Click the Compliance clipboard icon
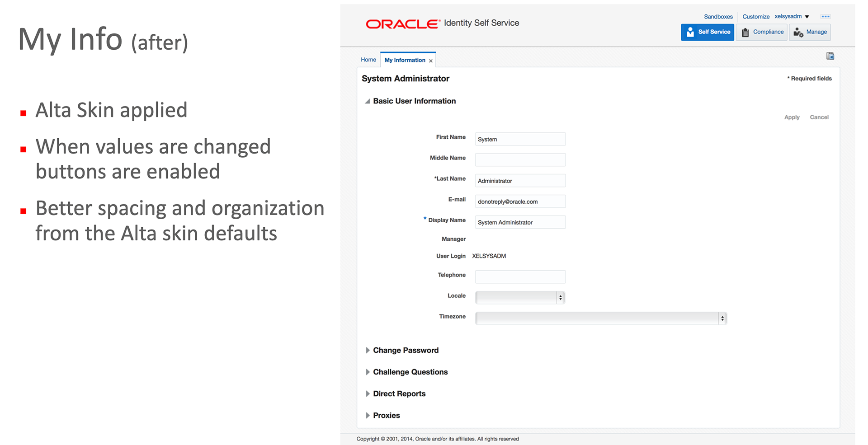Viewport: 868px width, 445px height. (x=745, y=32)
